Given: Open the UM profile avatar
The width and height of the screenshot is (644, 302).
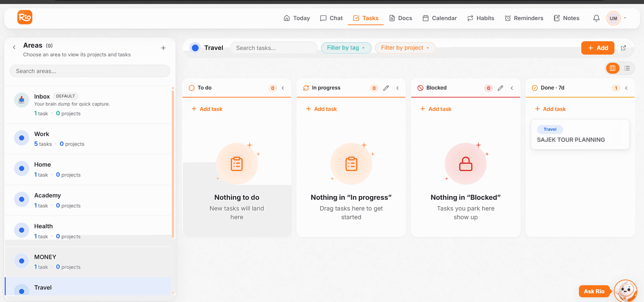Looking at the screenshot, I should pyautogui.click(x=613, y=18).
